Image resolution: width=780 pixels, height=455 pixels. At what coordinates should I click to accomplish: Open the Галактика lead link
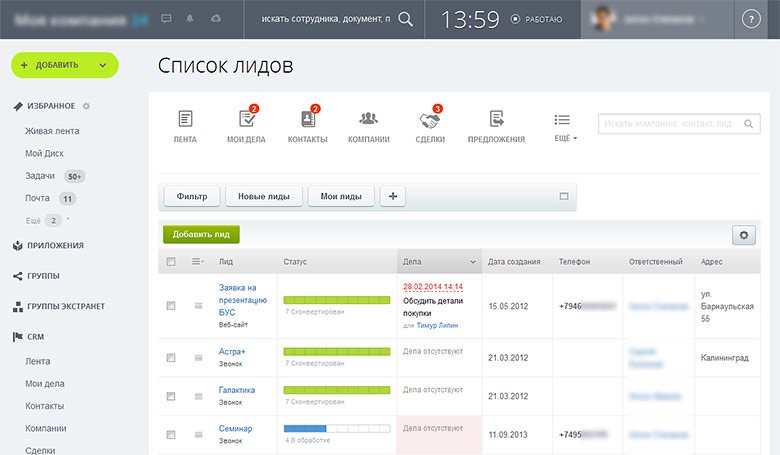[237, 390]
